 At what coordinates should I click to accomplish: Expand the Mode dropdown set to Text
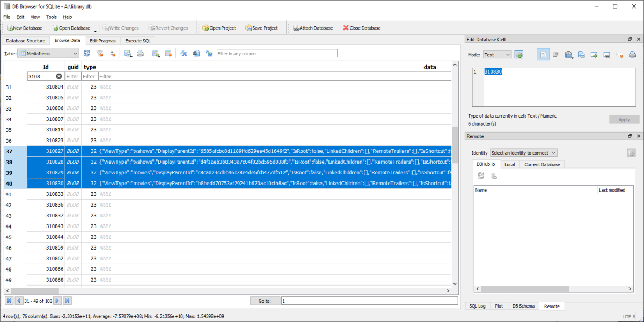coord(497,55)
